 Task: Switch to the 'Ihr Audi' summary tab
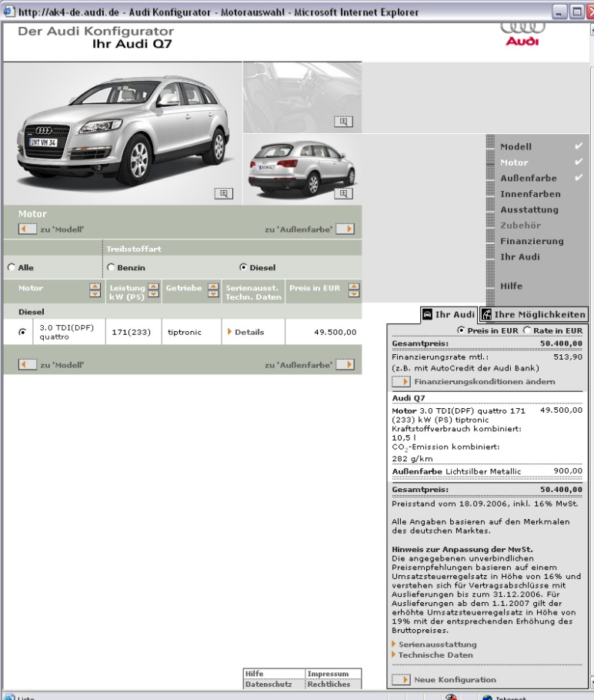coord(449,314)
